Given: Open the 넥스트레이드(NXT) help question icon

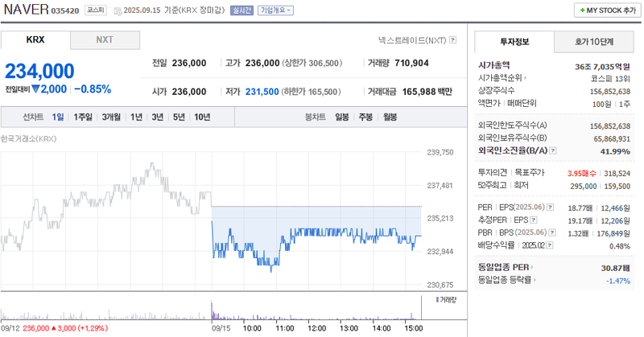Looking at the screenshot, I should pos(452,40).
